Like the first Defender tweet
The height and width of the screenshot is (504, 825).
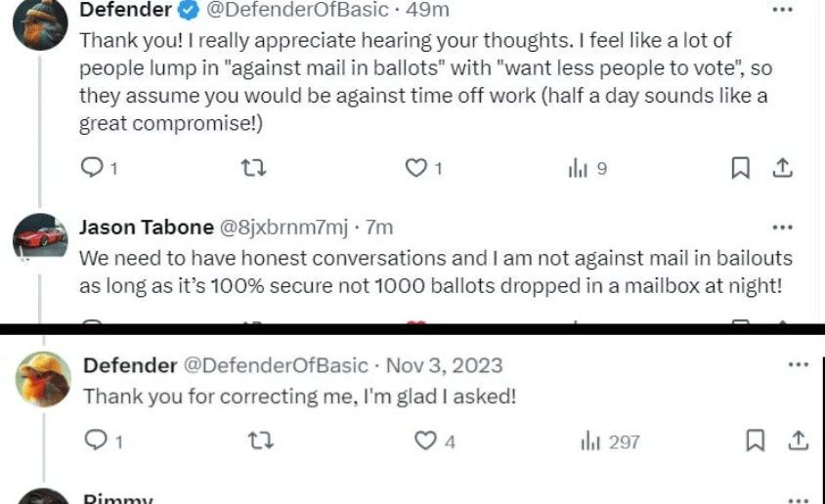416,168
